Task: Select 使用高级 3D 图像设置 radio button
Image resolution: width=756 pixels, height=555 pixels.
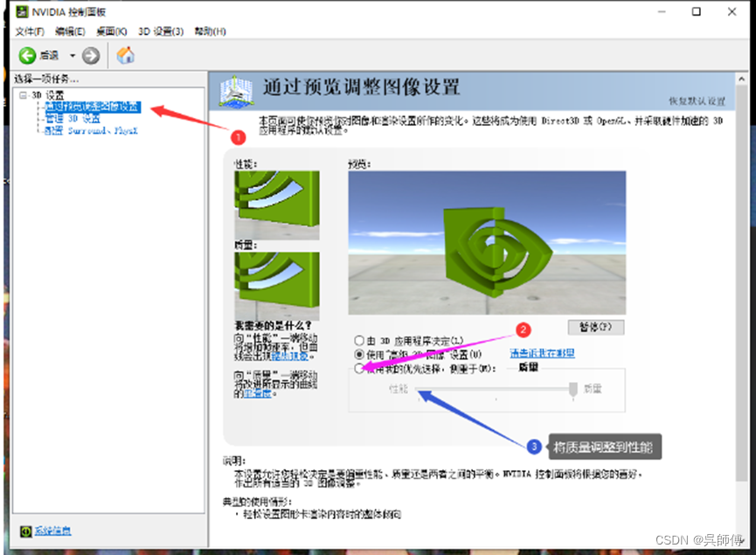Action: 359,354
